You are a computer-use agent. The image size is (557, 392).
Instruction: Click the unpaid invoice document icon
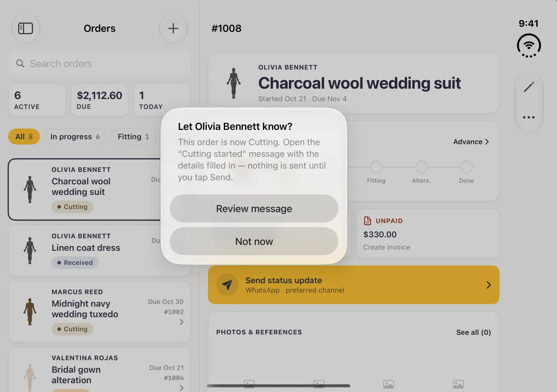(x=367, y=221)
